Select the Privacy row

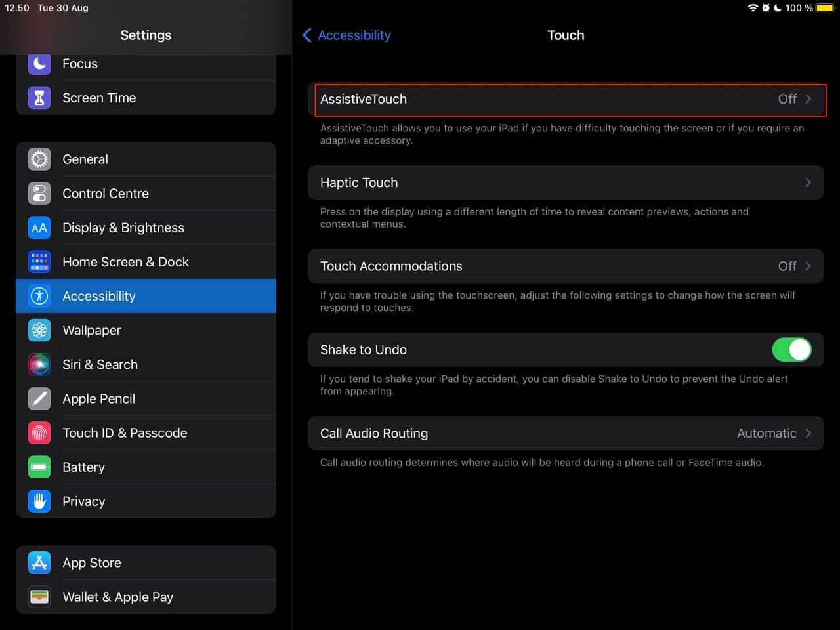click(146, 501)
